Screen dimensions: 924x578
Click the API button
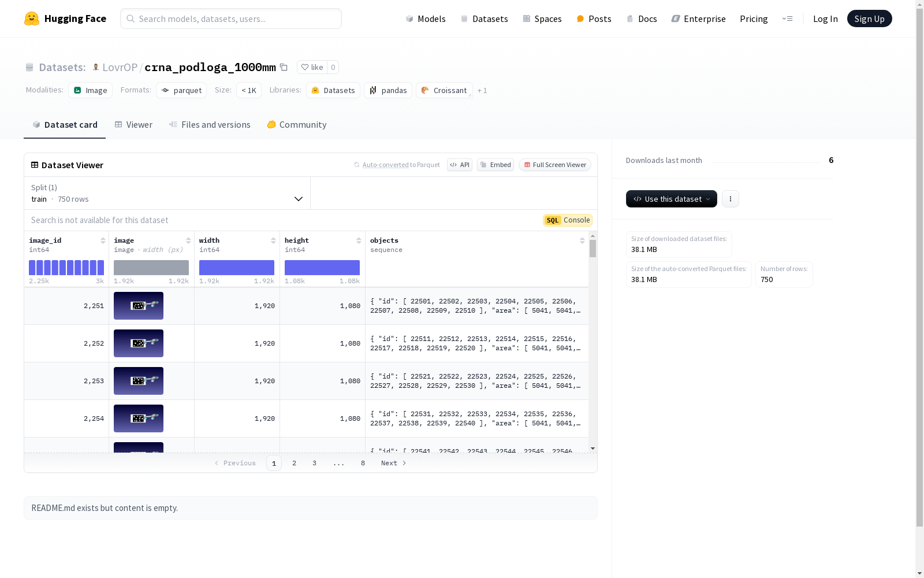(x=460, y=165)
